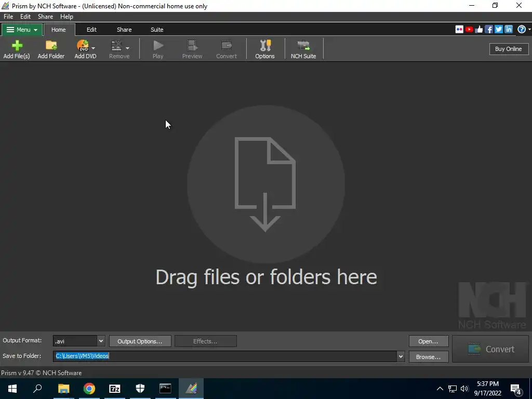Click the Browse... button
Viewport: 532px width, 399px height.
(429, 357)
